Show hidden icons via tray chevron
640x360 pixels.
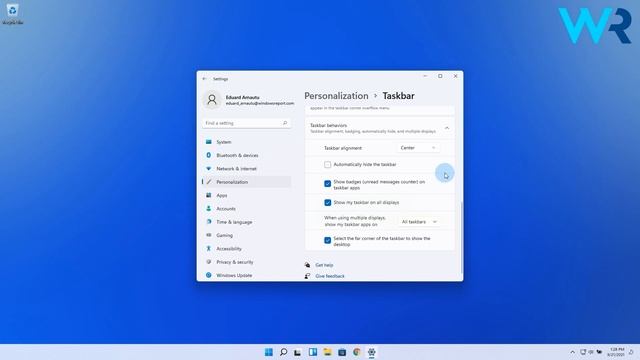click(572, 352)
